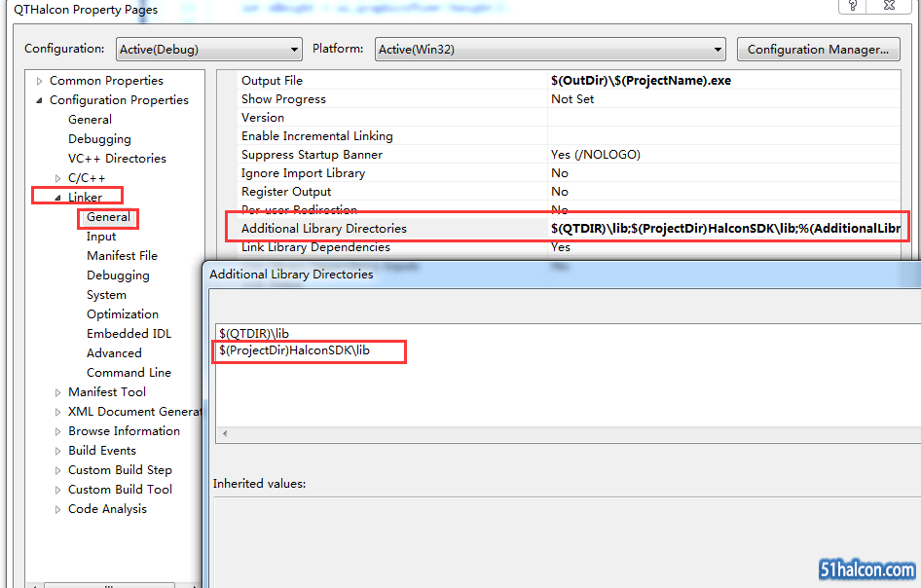This screenshot has height=588, width=921.
Task: Collapse the Linker node
Action: click(x=57, y=198)
